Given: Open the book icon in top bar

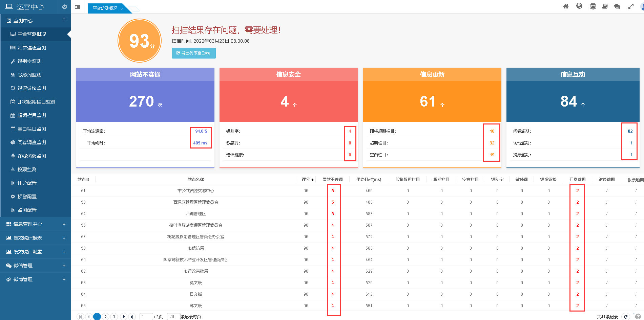Looking at the screenshot, I should point(605,6).
